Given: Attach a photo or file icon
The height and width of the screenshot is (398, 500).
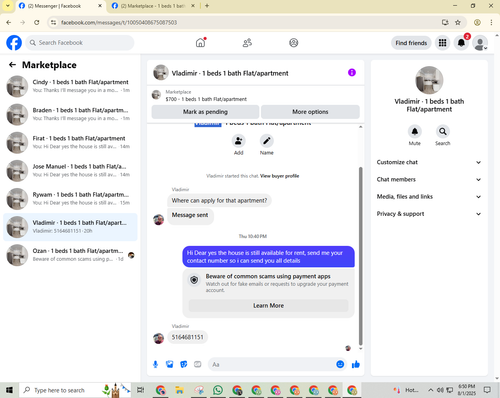Looking at the screenshot, I should pos(170,364).
